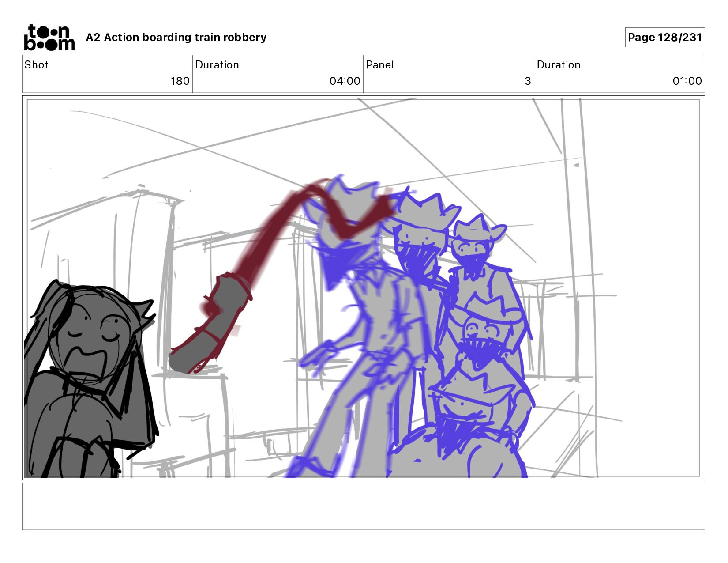Screen dimensions: 728x563
Task: Click the 'Panel' header label
Action: [379, 65]
